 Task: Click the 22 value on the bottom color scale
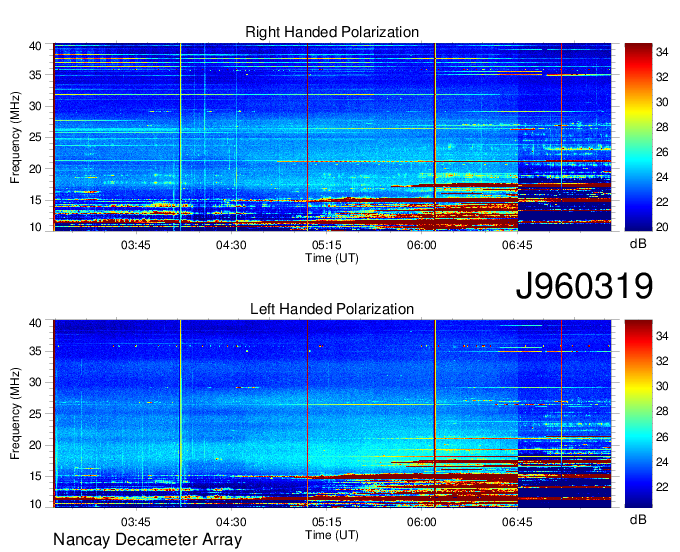click(662, 487)
